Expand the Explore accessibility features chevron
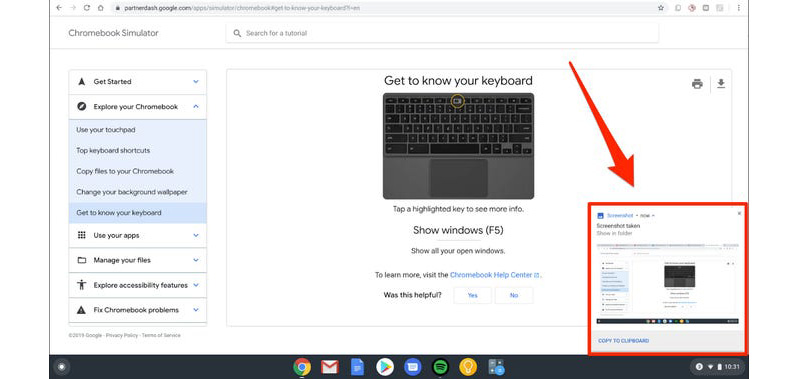Viewport: 799px width, 379px height. 196,285
